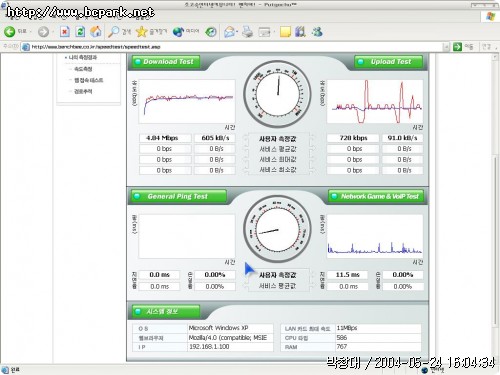Click the Edit page toolbar icon
Viewport: 500px width, 375px height.
[264, 32]
